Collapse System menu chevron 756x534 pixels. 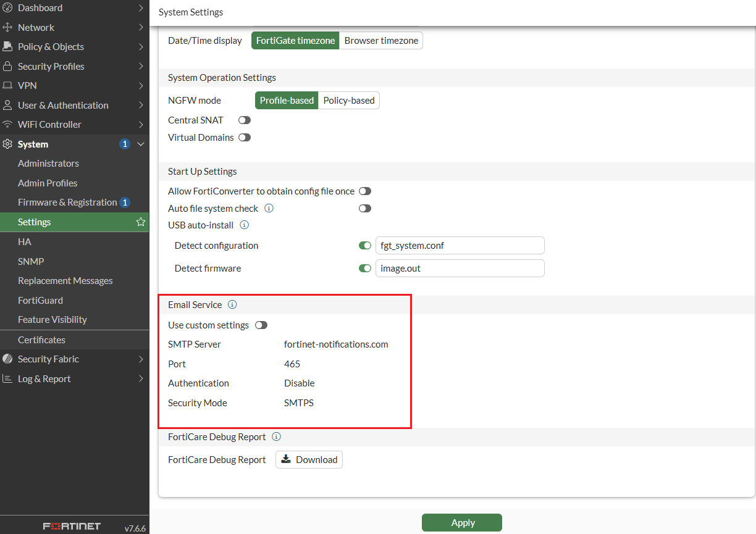141,144
